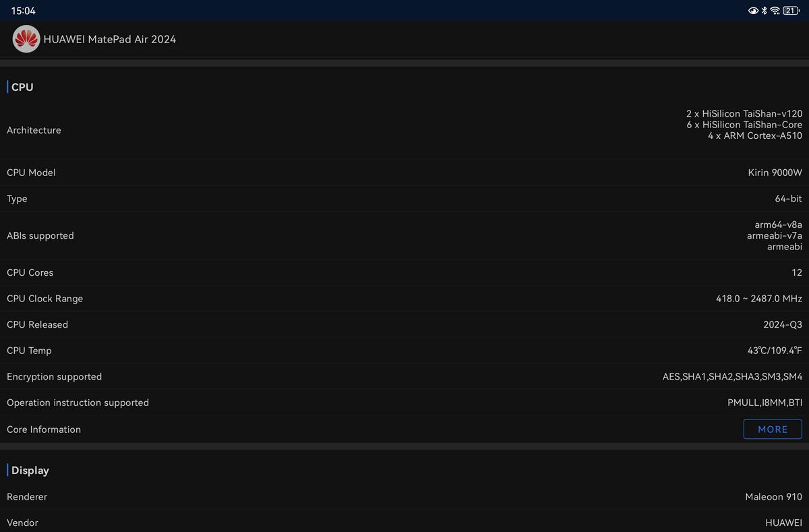Click the 4 x ARM Cortex-A510 value
809x532 pixels.
(755, 136)
